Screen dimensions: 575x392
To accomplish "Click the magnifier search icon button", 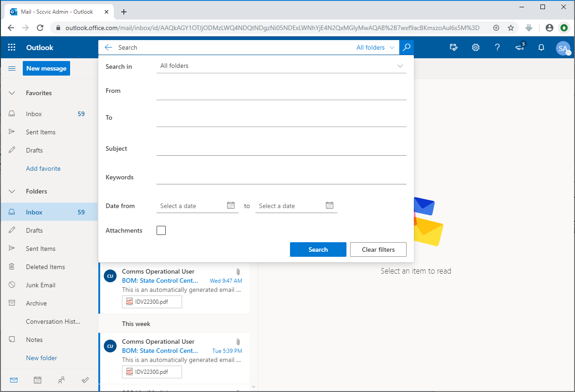I will click(x=407, y=47).
